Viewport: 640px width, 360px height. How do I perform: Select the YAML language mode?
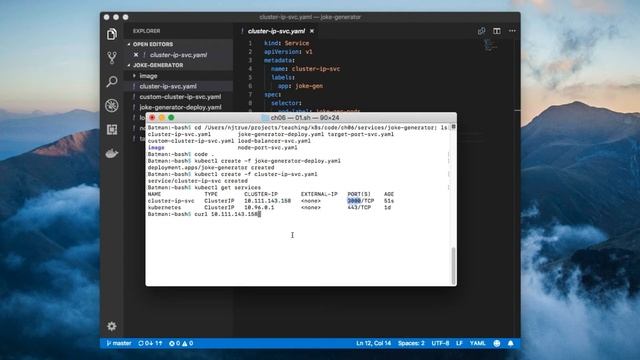coord(477,343)
